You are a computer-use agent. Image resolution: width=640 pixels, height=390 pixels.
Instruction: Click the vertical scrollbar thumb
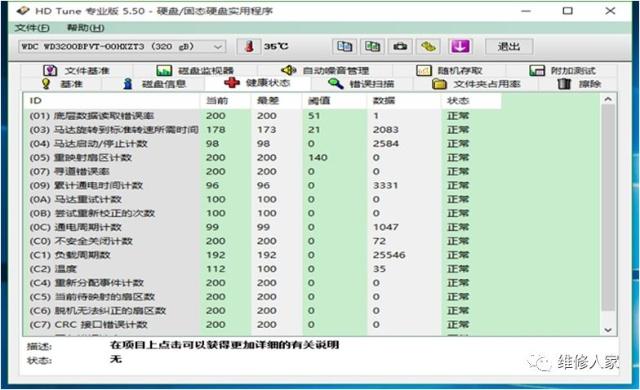(x=608, y=208)
